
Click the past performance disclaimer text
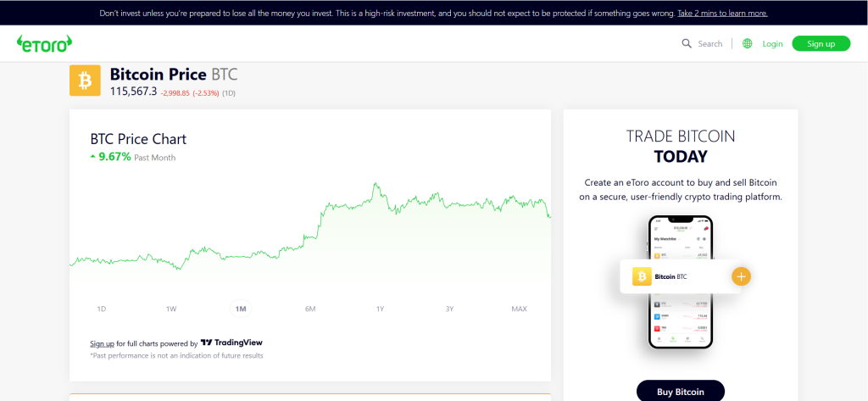(x=176, y=355)
